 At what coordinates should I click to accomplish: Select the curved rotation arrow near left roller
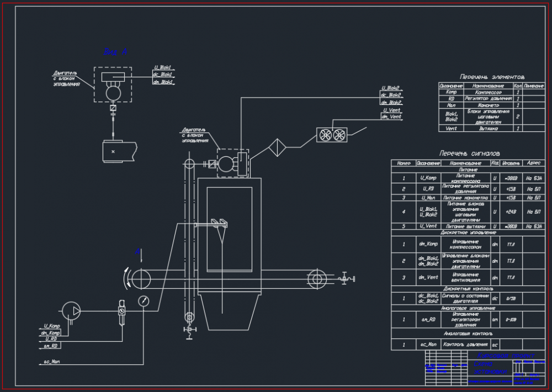tap(127, 278)
